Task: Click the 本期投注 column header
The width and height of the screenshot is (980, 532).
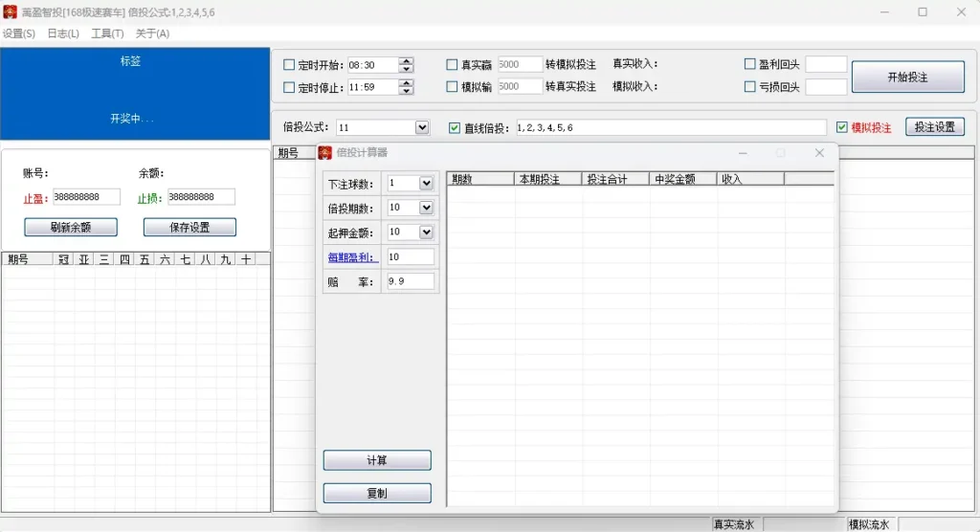Action: click(547, 180)
